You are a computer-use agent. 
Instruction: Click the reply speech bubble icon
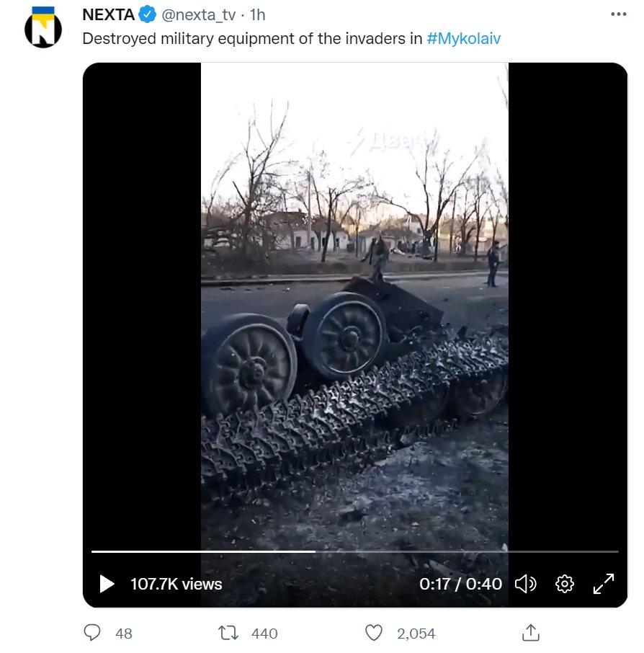[x=92, y=633]
